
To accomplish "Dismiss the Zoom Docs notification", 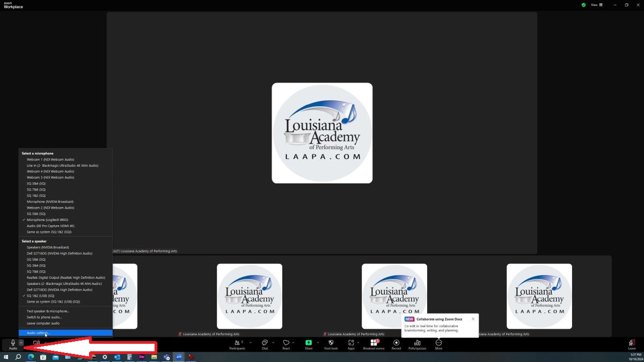I will pos(473,319).
